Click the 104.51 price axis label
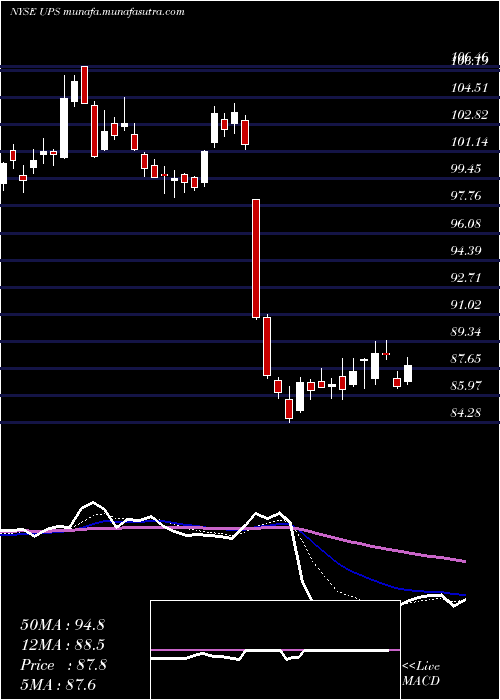This screenshot has height=700, width=500. 469,88
